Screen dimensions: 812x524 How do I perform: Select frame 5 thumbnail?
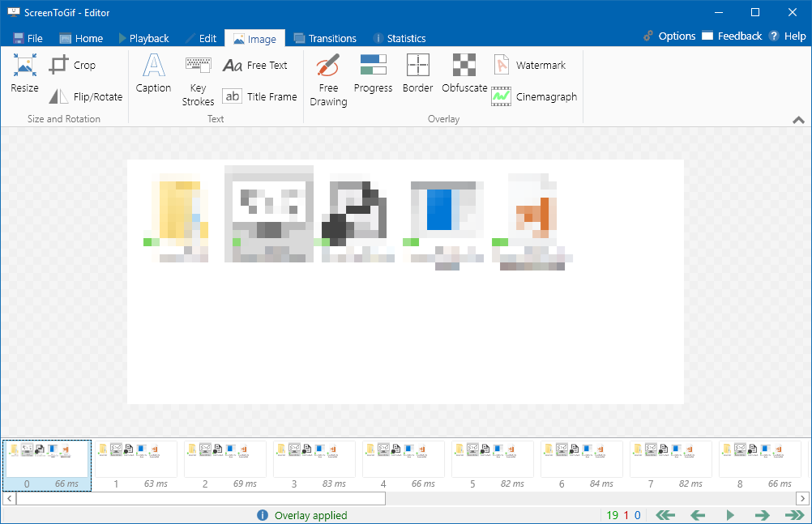pos(493,466)
